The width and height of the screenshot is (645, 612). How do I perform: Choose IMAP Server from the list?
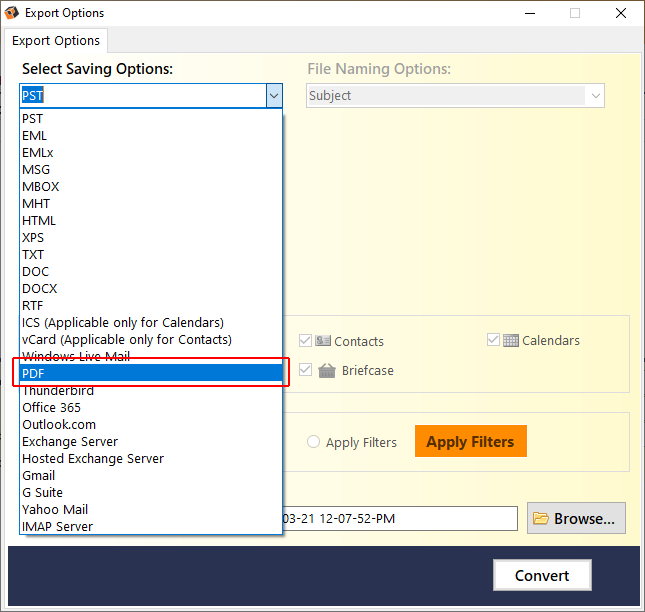pos(151,526)
